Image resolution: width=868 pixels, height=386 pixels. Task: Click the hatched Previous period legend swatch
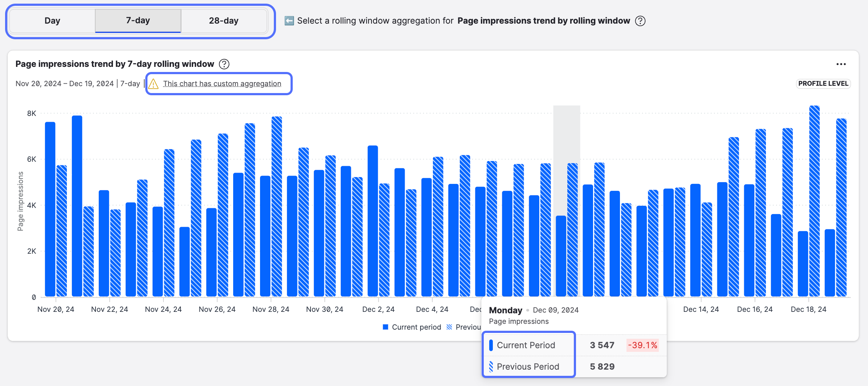pyautogui.click(x=449, y=327)
